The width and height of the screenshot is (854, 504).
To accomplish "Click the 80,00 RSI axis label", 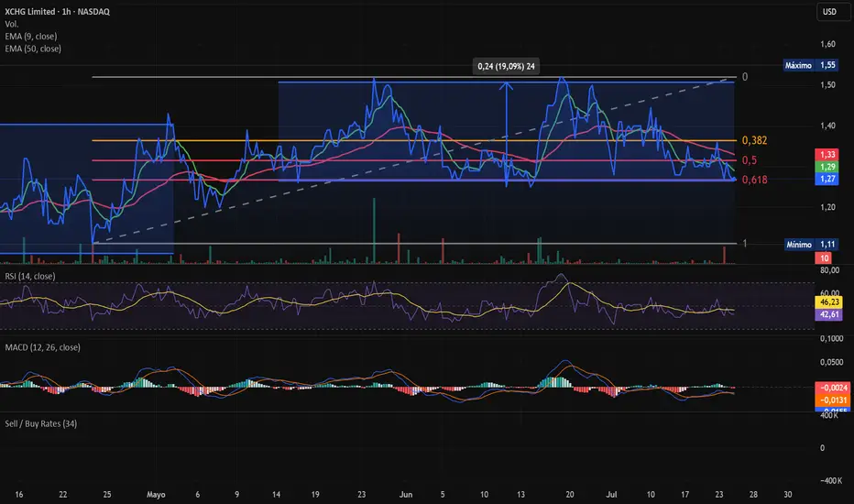I will [829, 270].
